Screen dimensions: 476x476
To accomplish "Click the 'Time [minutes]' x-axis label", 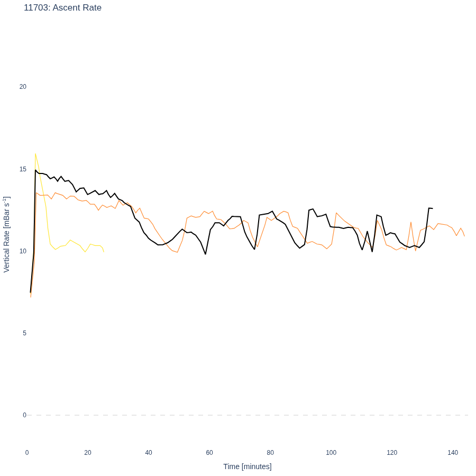I will (248, 466).
